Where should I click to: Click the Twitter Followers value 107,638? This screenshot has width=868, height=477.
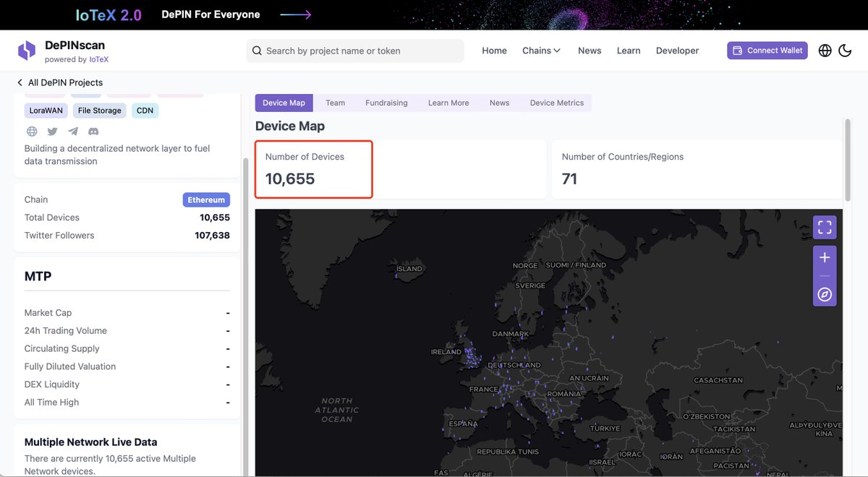coord(212,236)
